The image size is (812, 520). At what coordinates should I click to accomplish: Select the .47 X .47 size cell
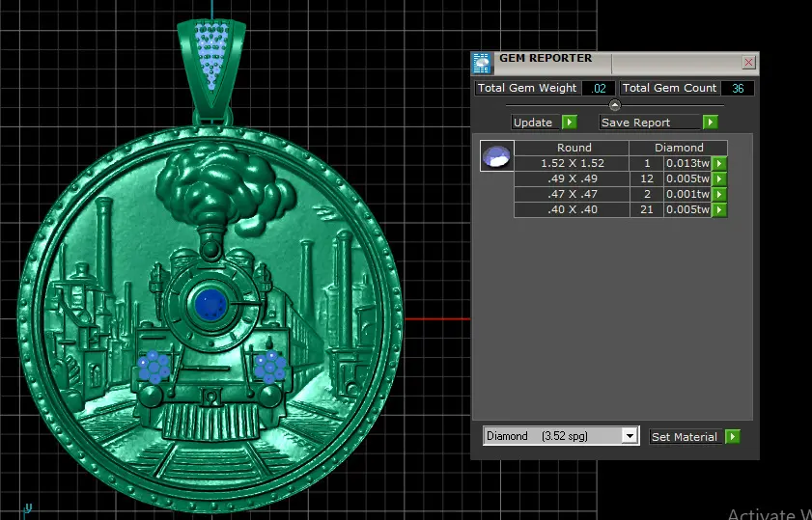pos(572,195)
